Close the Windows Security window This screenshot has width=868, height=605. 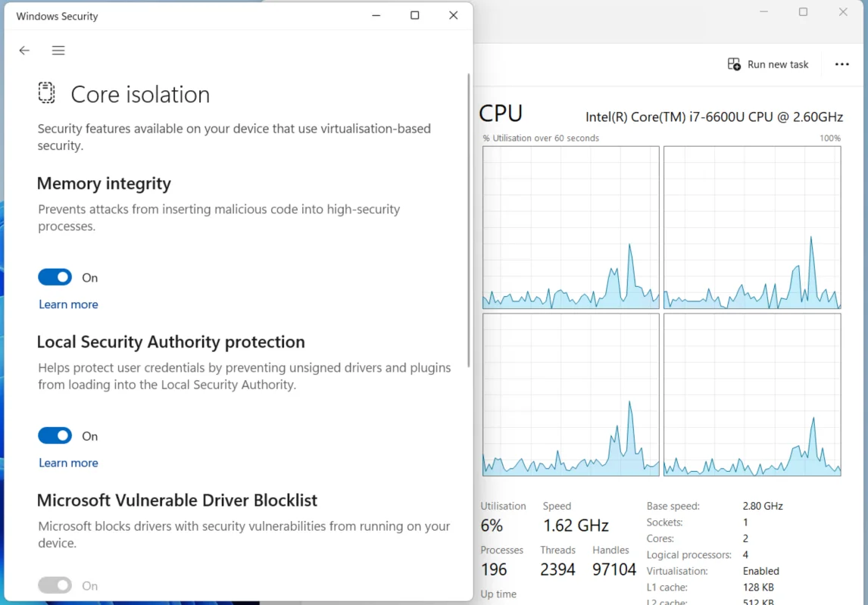coord(454,15)
